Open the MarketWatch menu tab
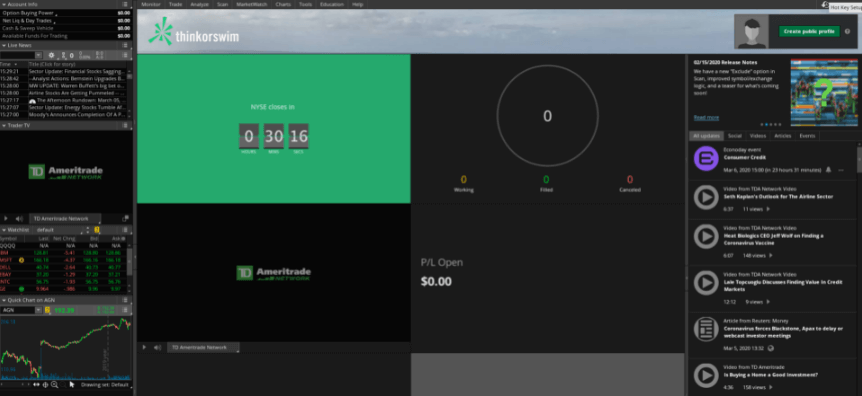The image size is (862, 396). (x=251, y=4)
